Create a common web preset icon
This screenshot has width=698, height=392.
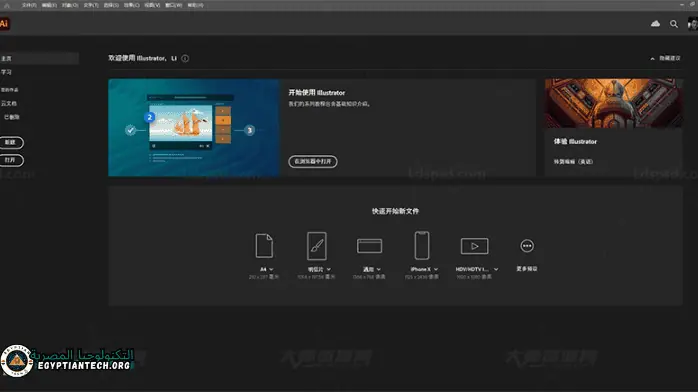(x=369, y=246)
